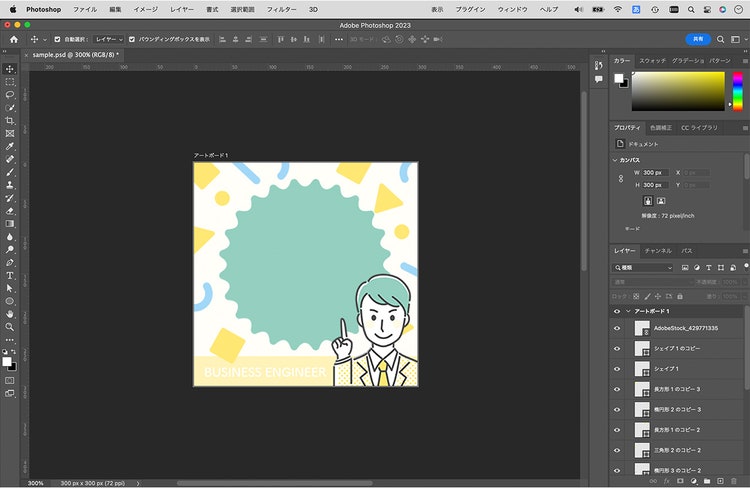Open the Move tool preset dropdown arrow
This screenshot has width=750, height=488.
click(45, 40)
